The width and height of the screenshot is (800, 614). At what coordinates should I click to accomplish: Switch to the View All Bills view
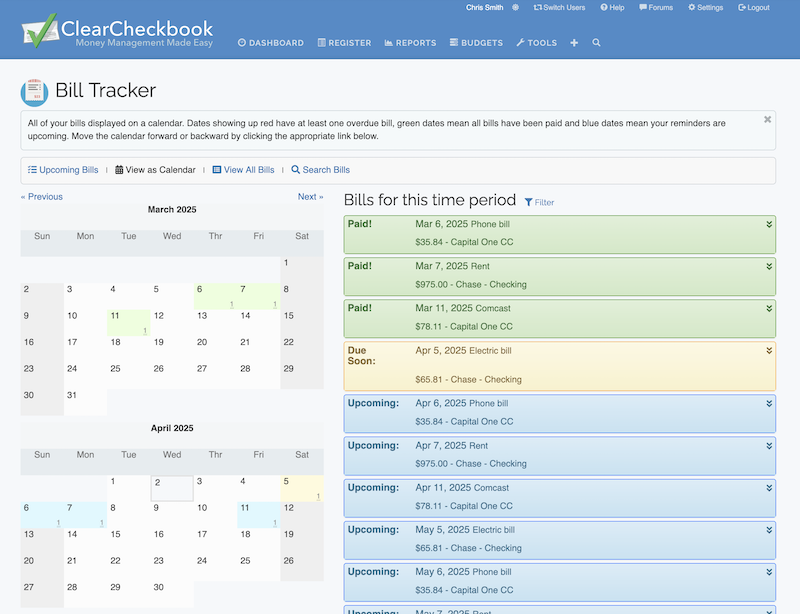244,169
